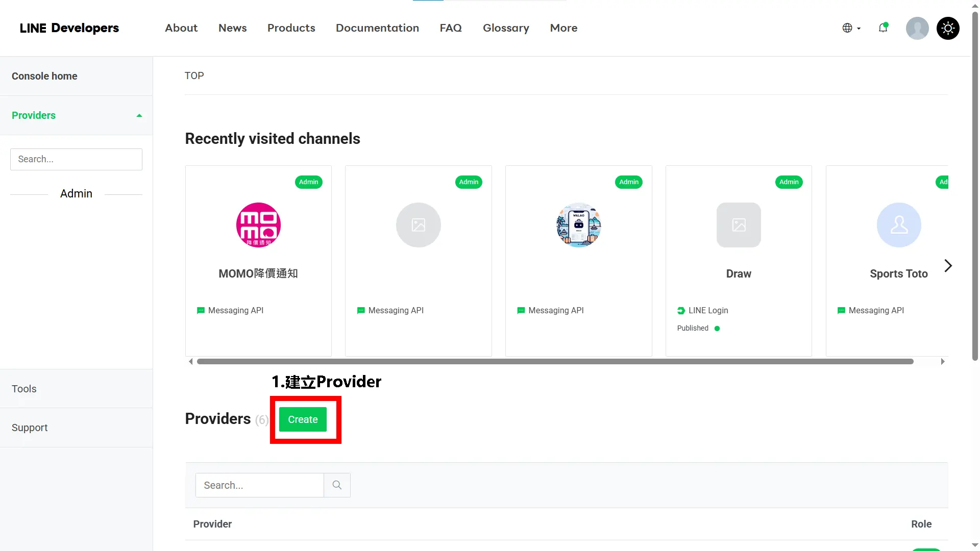Viewport: 980px width, 551px height.
Task: Switch to the Glossary section
Action: (506, 28)
